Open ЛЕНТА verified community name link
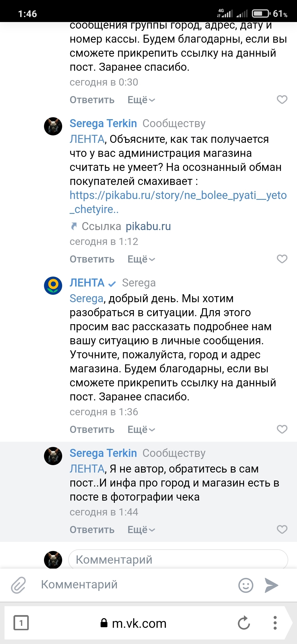 pyautogui.click(x=87, y=283)
